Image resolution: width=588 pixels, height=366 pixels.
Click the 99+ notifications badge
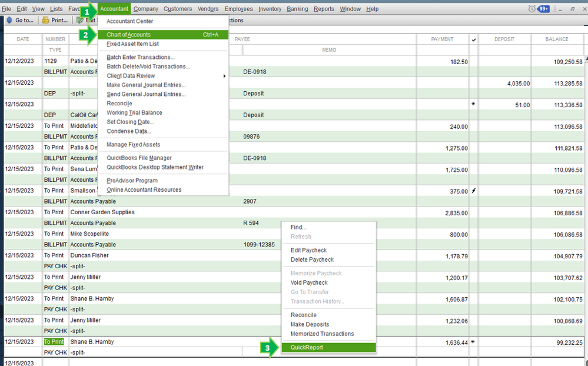(543, 9)
